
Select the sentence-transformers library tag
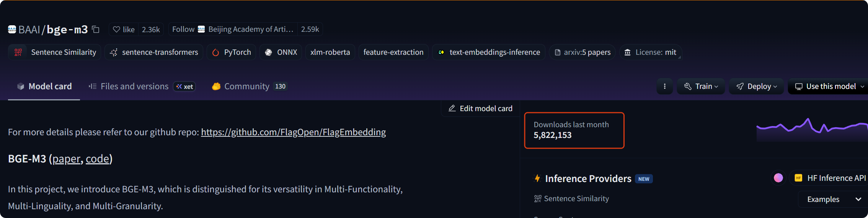click(154, 52)
